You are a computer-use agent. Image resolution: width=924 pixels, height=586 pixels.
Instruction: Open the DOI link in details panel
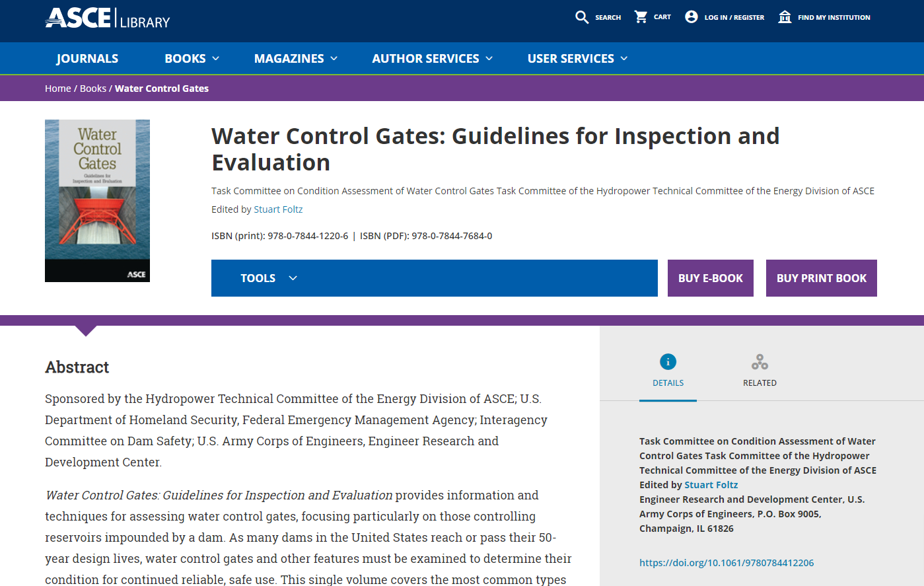click(x=727, y=563)
